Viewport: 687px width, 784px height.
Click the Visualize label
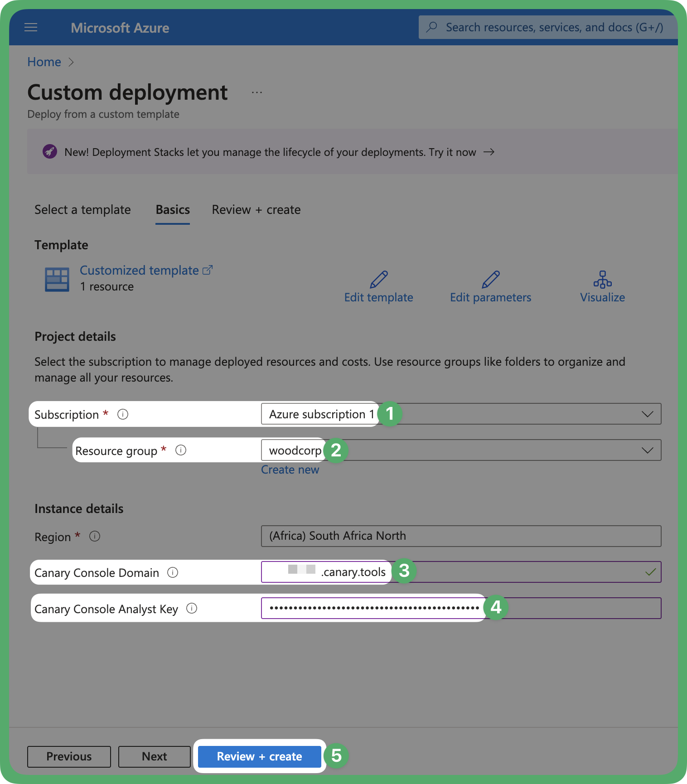[603, 297]
